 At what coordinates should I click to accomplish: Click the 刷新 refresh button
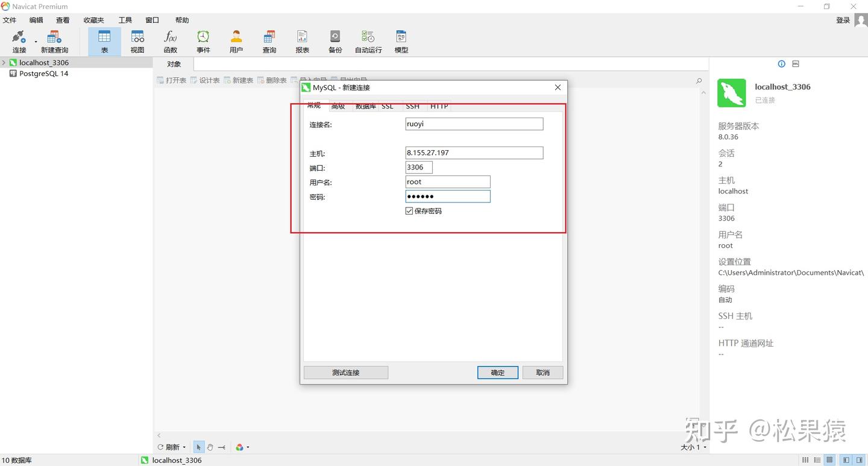pyautogui.click(x=169, y=447)
